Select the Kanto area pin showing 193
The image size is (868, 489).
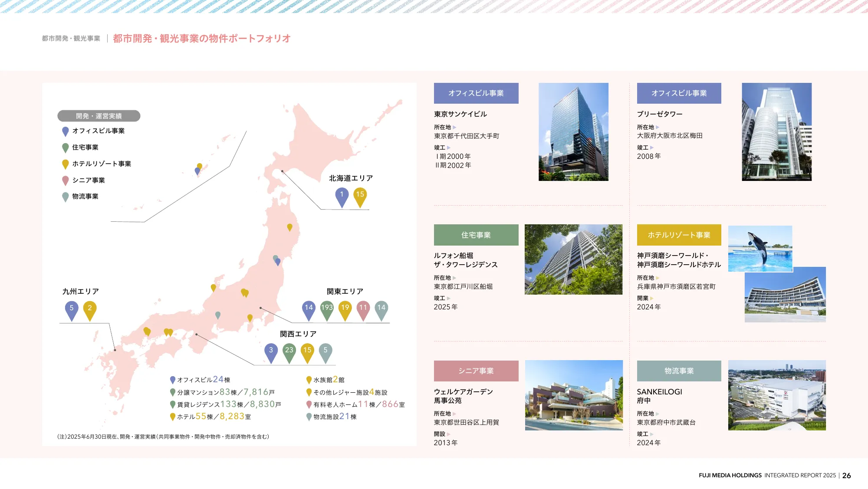coord(327,308)
